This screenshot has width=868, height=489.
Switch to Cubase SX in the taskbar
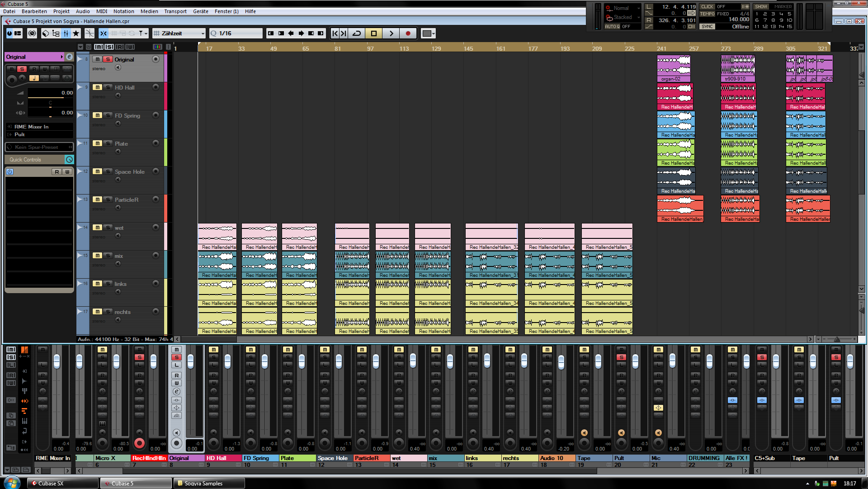coord(63,483)
